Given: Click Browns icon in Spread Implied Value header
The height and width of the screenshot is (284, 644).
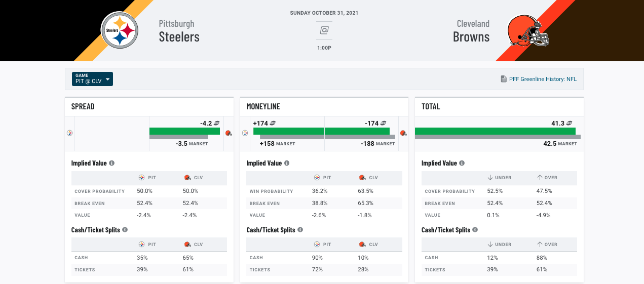Looking at the screenshot, I should point(187,178).
